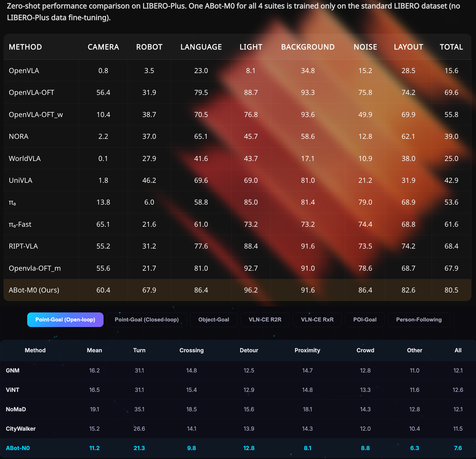Viewport: 476px width, 459px height.
Task: Open the VLN-CE RxR tab
Action: pos(317,320)
